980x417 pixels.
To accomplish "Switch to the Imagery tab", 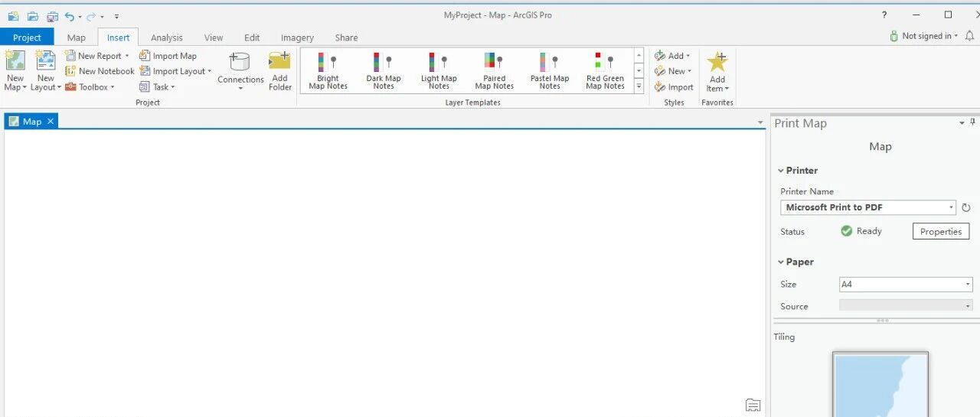I will (x=297, y=37).
